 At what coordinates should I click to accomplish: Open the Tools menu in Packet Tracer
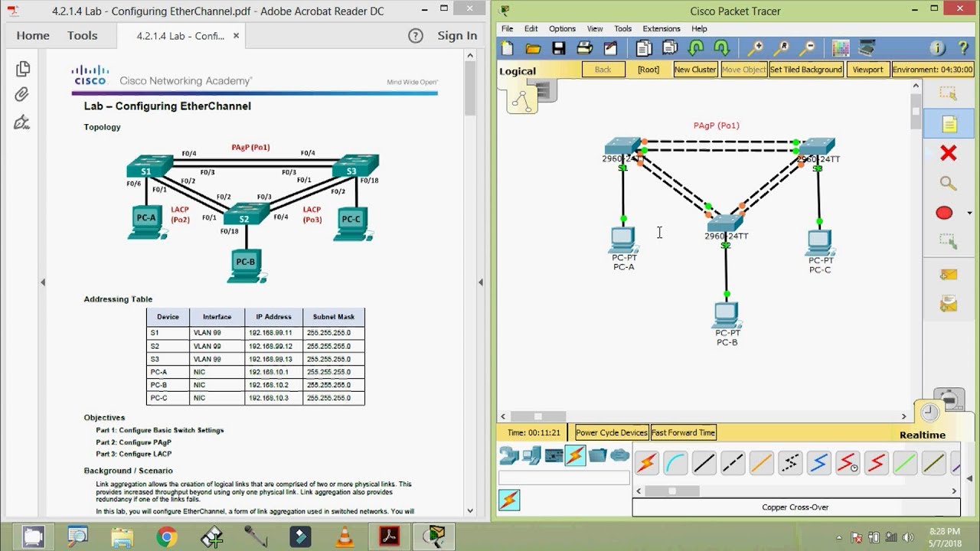(623, 28)
